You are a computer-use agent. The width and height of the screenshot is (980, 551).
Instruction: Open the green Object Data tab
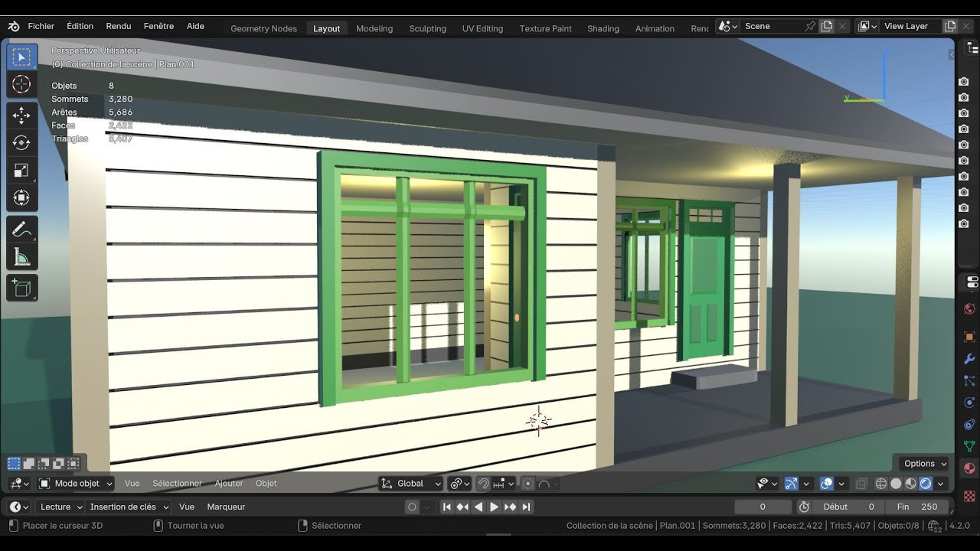click(x=969, y=446)
